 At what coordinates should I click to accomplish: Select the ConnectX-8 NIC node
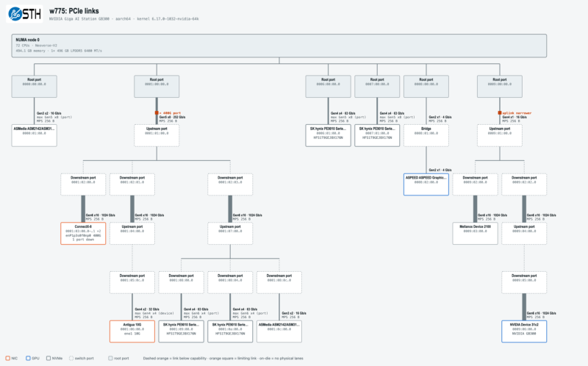click(83, 233)
